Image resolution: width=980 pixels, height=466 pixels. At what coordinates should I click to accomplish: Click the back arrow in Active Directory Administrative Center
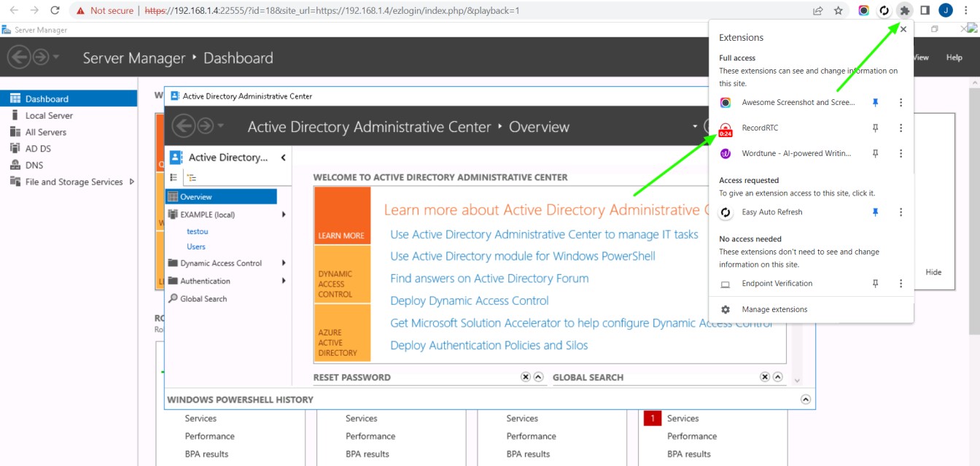point(183,126)
